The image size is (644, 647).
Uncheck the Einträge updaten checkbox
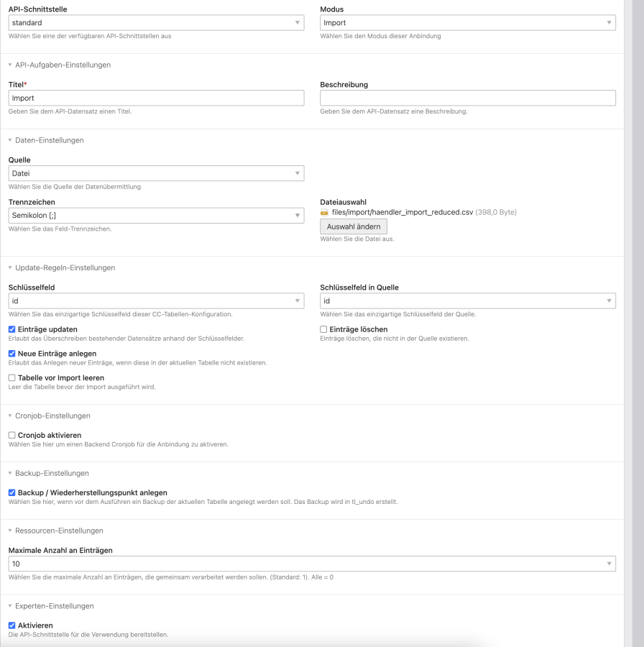point(12,329)
